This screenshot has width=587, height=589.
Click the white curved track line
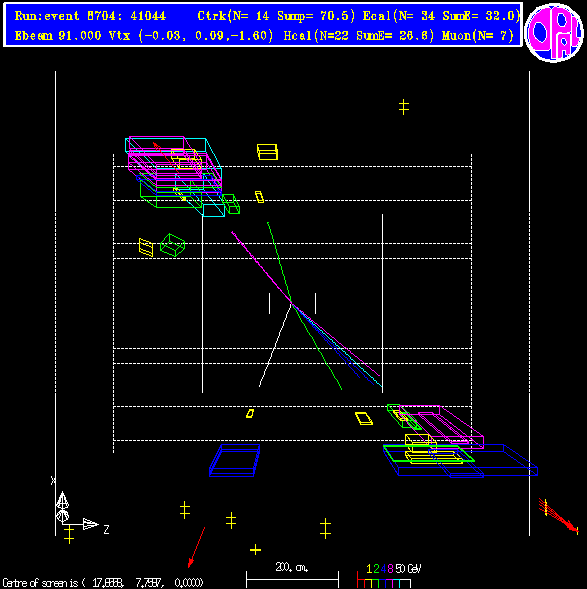275,344
